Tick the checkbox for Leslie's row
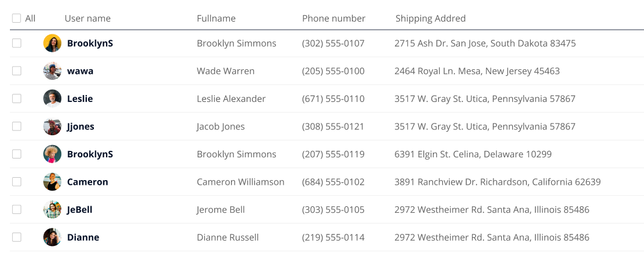The width and height of the screenshot is (644, 257). tap(16, 98)
